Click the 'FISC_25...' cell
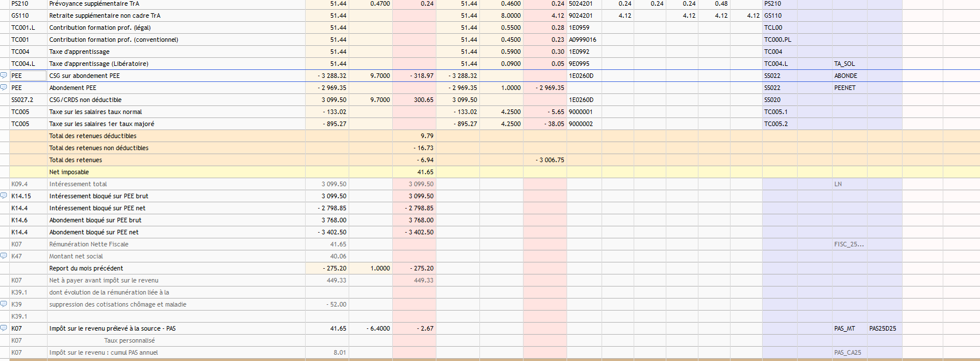This screenshot has width=980, height=361. pyautogui.click(x=849, y=244)
